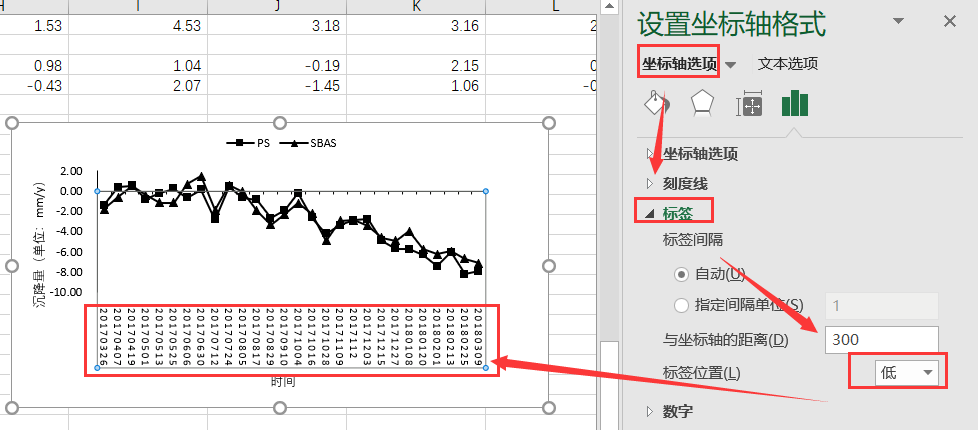Close the 设置坐标轴格式 pane
The width and height of the screenshot is (978, 430).
(x=949, y=22)
